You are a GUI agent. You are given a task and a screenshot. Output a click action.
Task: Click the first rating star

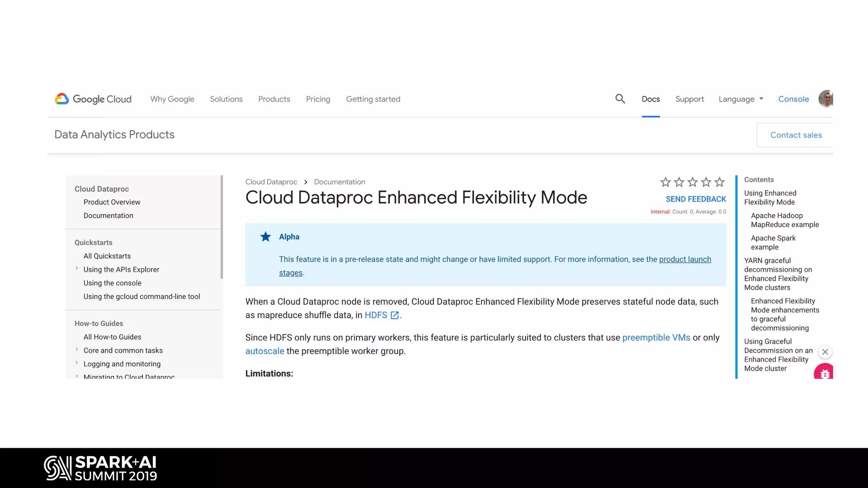click(665, 182)
